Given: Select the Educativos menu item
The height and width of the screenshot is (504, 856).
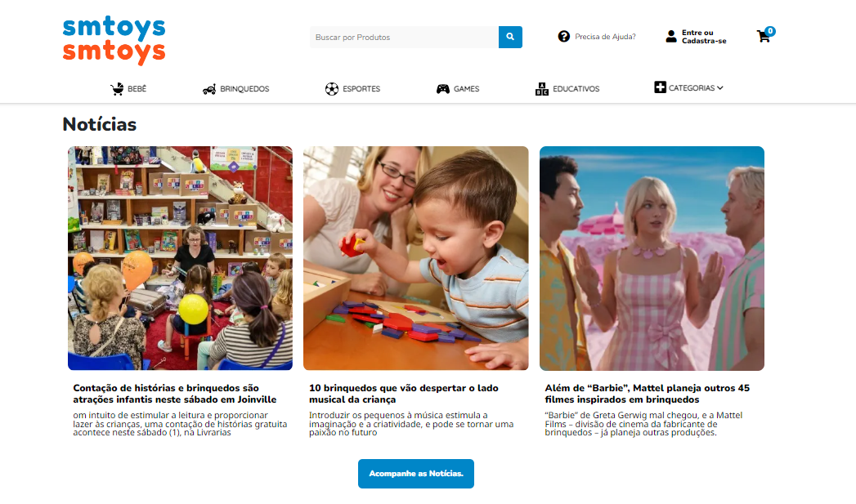Looking at the screenshot, I should tap(576, 89).
